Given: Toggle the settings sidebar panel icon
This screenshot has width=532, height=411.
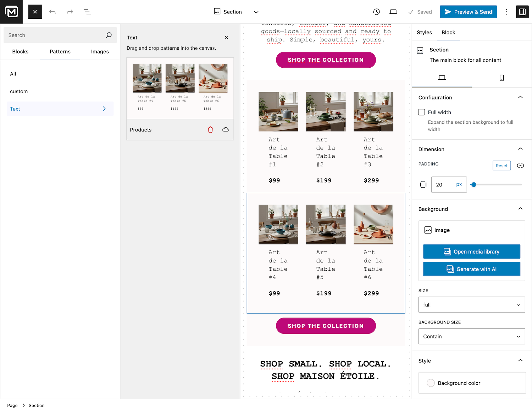Looking at the screenshot, I should pos(522,12).
